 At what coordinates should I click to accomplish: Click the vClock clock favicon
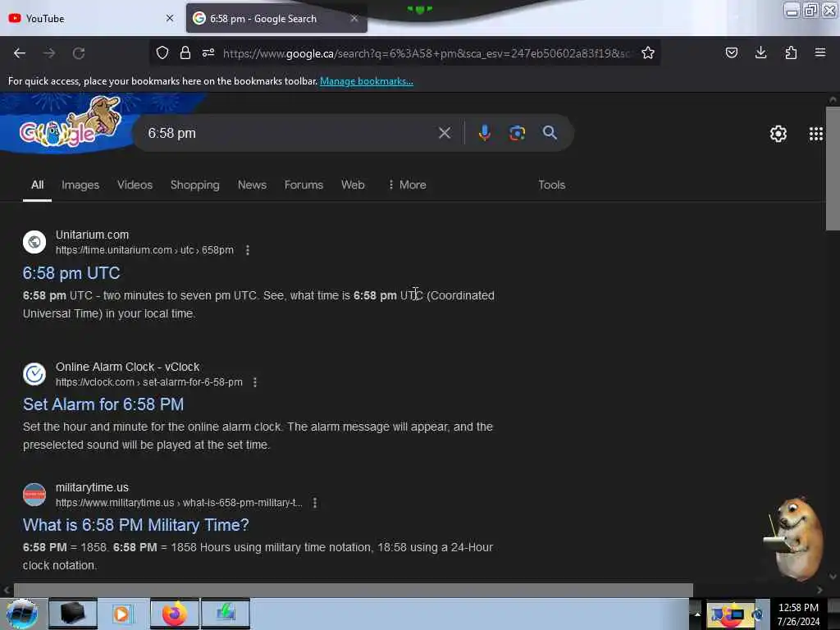(34, 373)
